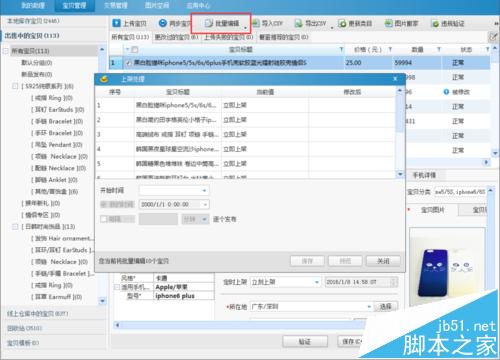Viewport: 500px width, 360px height.
Task: Open the 手机详情 tab in detail panel
Action: click(x=424, y=175)
